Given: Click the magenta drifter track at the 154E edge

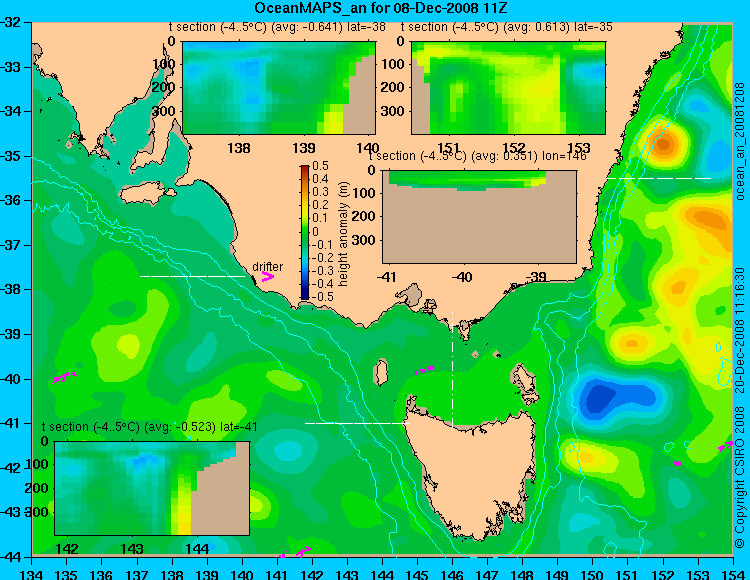Looking at the screenshot, I should [726, 447].
